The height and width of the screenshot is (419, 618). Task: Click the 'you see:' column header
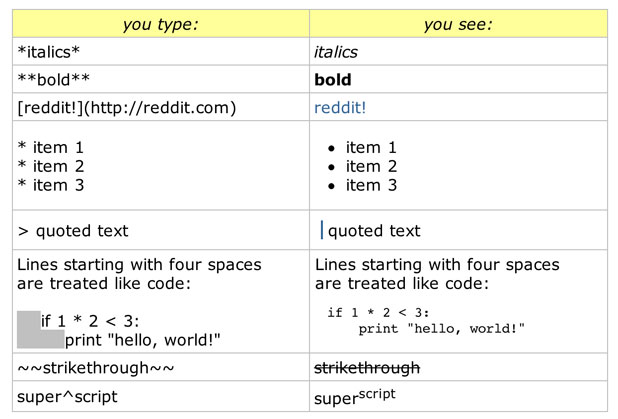(x=458, y=24)
